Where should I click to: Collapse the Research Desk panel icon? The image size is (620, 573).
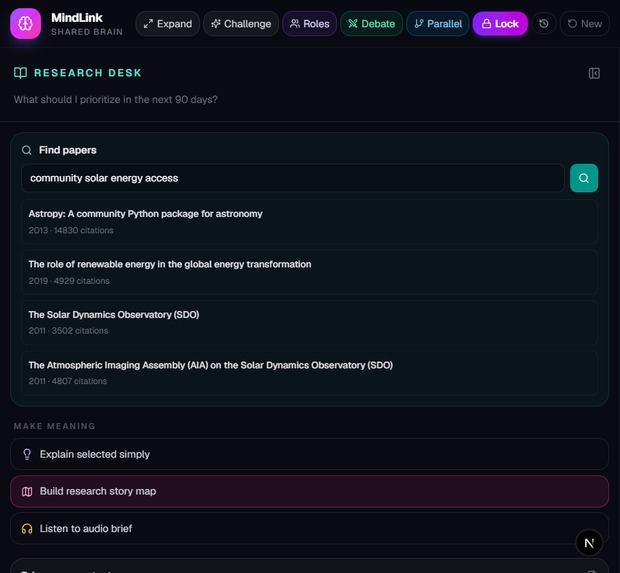[x=594, y=73]
